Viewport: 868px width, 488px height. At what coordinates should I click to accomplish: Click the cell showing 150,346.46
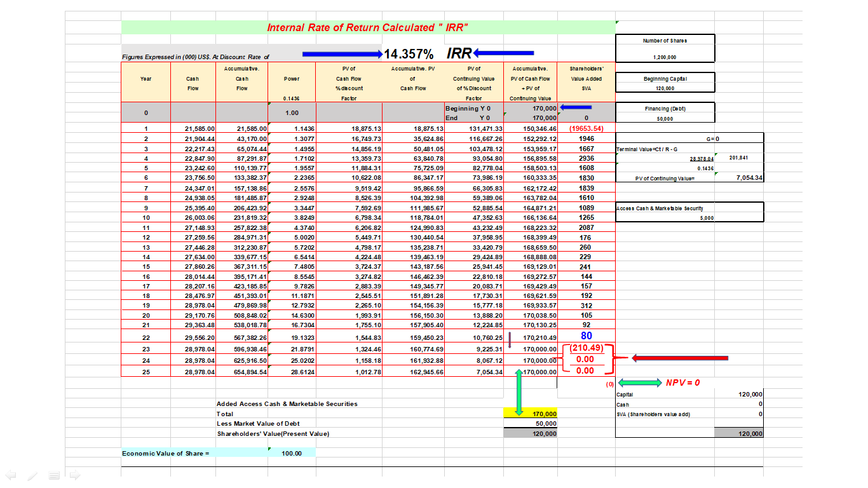[540, 128]
